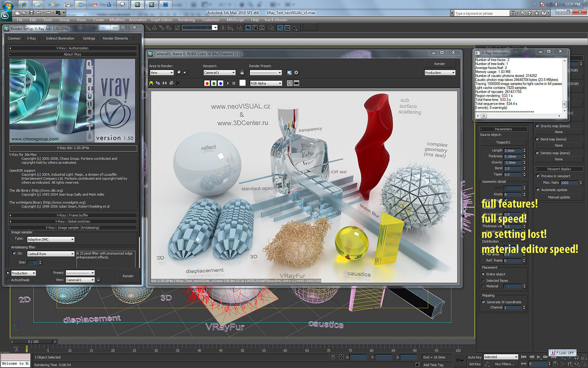This screenshot has height=368, width=588.
Task: Click the Save Image icon in frame buffer
Action: (151, 83)
